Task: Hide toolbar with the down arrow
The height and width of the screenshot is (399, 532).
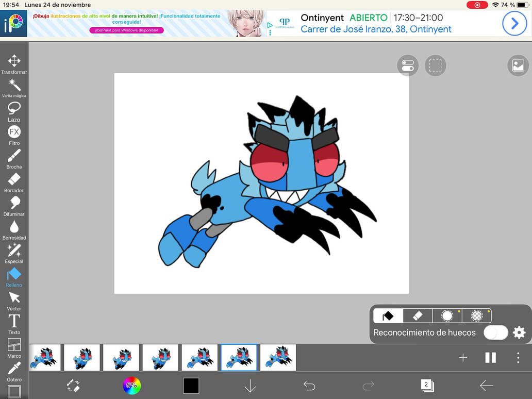Action: click(250, 386)
